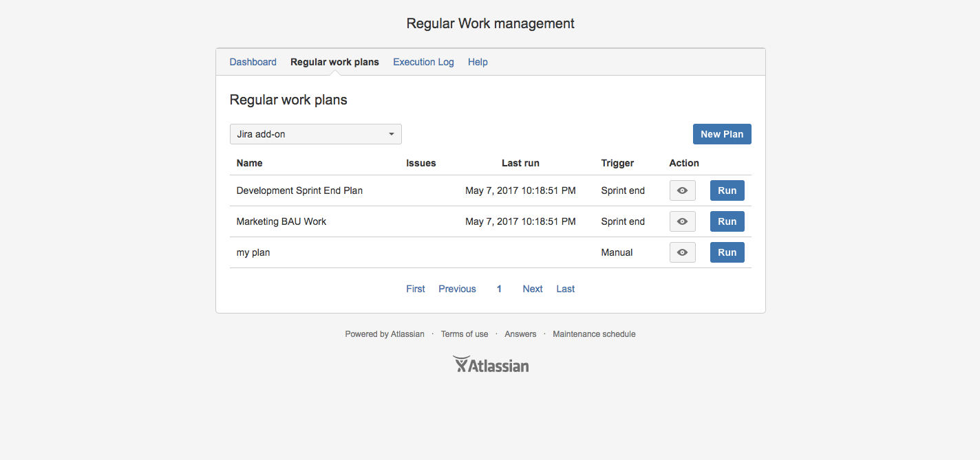View the Development Sprint End Plan eye icon
980x460 pixels.
[682, 190]
